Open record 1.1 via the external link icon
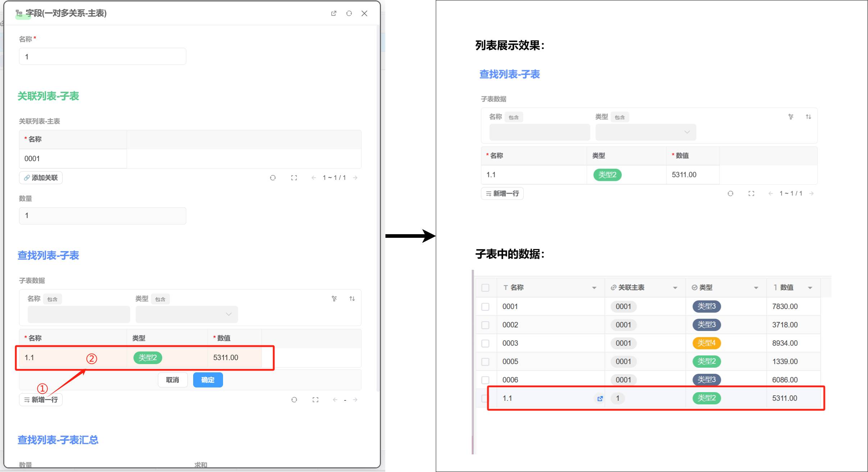Viewport: 868px width, 472px height. point(600,399)
